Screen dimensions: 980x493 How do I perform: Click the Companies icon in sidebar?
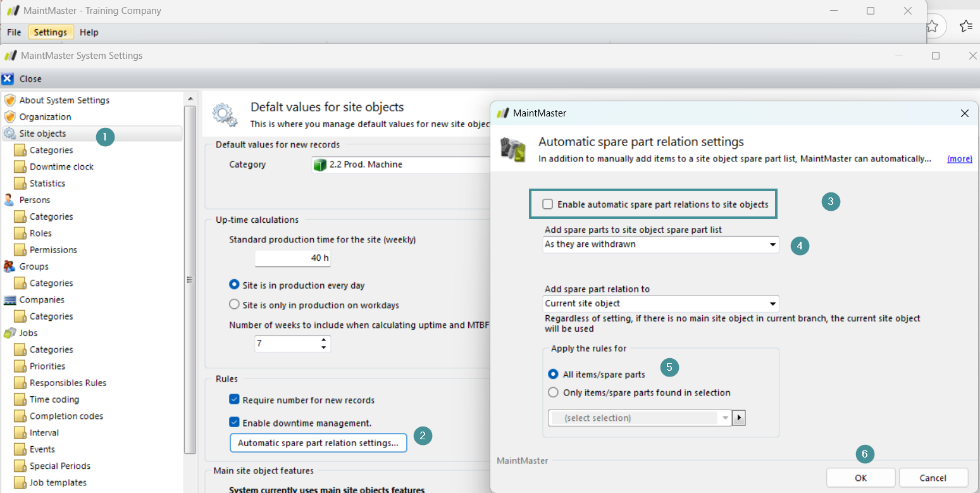(9, 300)
